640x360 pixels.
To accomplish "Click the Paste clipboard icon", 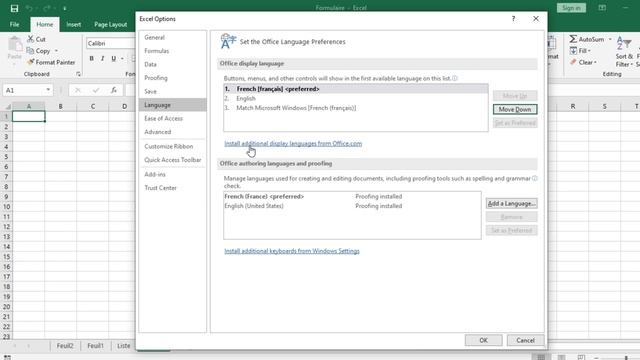I will click(x=15, y=44).
